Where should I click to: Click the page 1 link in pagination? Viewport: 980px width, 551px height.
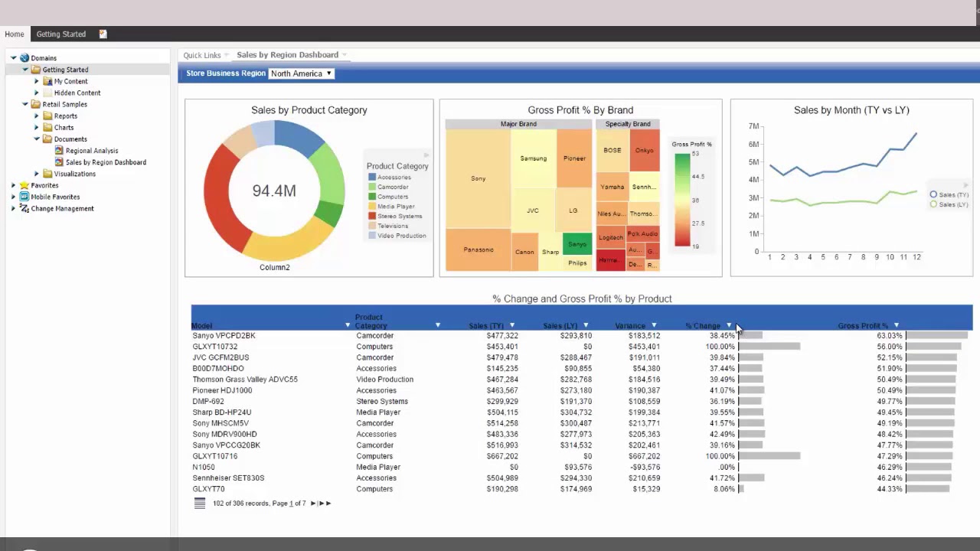click(x=291, y=504)
